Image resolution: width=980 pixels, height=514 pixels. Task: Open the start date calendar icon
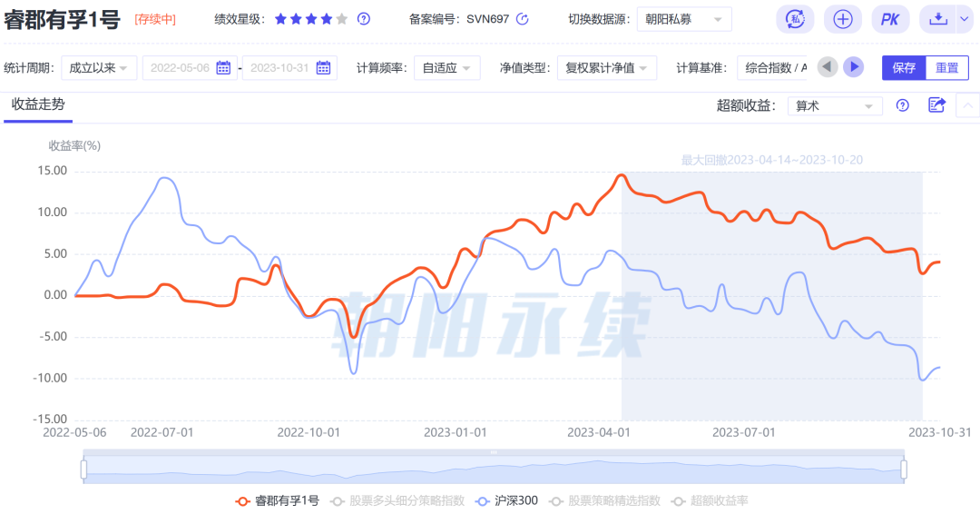(223, 67)
